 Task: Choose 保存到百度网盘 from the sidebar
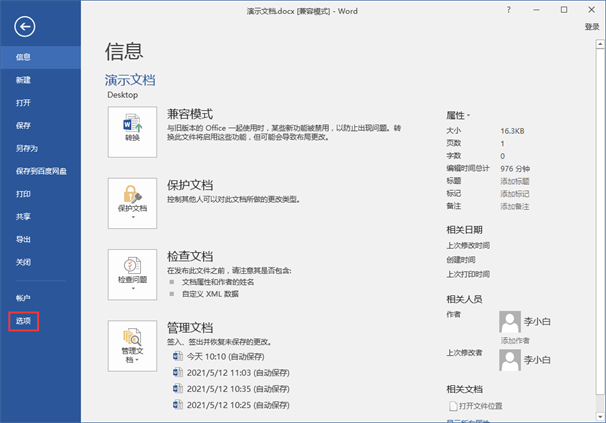[x=41, y=171]
